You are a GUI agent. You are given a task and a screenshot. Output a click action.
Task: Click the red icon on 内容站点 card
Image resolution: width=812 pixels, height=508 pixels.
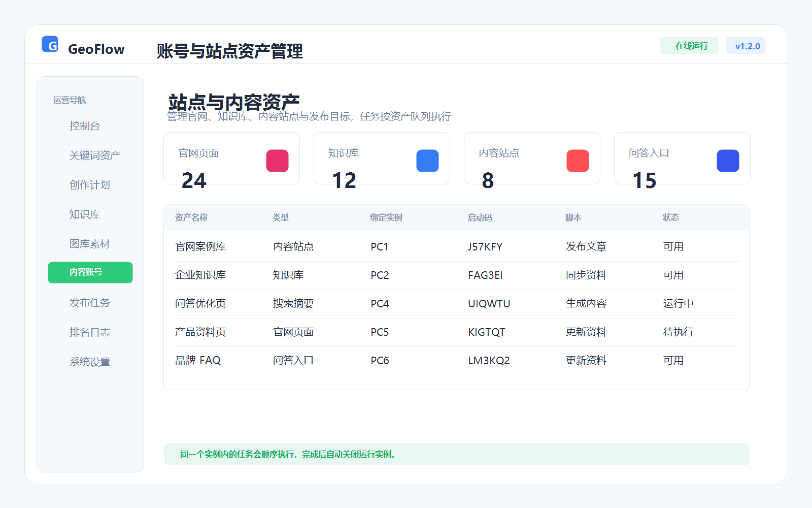click(x=578, y=161)
